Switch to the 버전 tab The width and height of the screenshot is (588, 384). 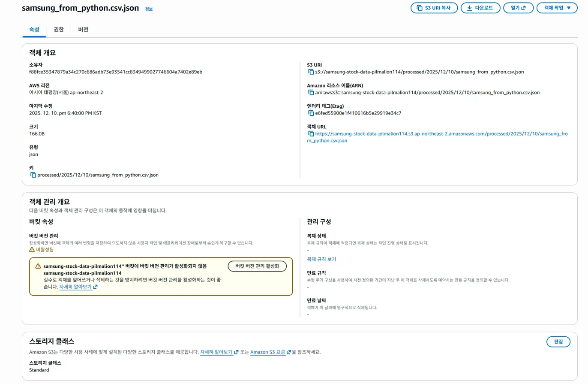tap(83, 30)
